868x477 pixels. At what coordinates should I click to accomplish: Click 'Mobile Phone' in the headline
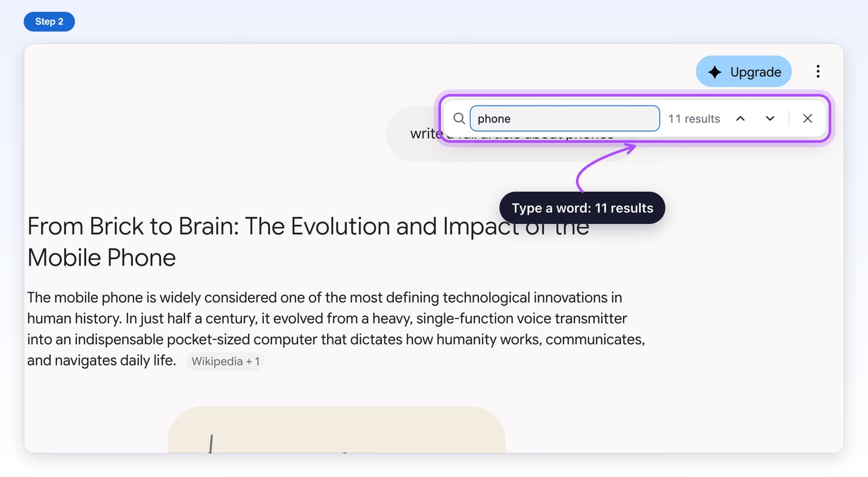click(x=102, y=258)
